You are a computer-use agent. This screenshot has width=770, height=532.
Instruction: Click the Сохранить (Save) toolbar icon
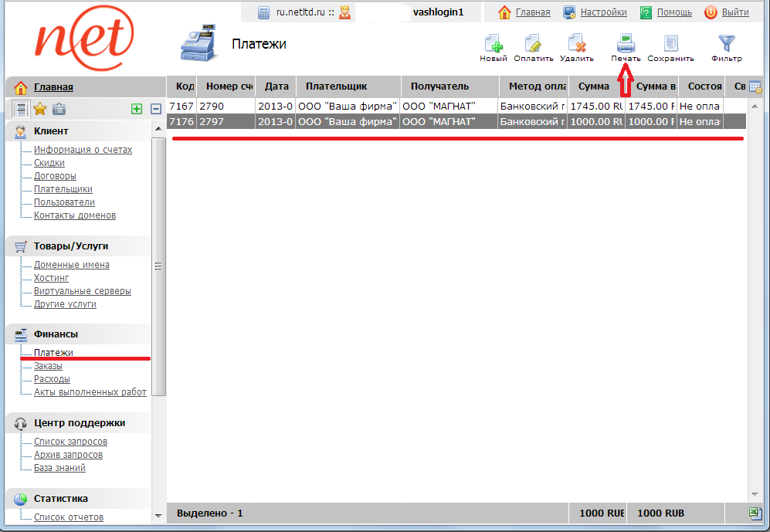pyautogui.click(x=670, y=44)
